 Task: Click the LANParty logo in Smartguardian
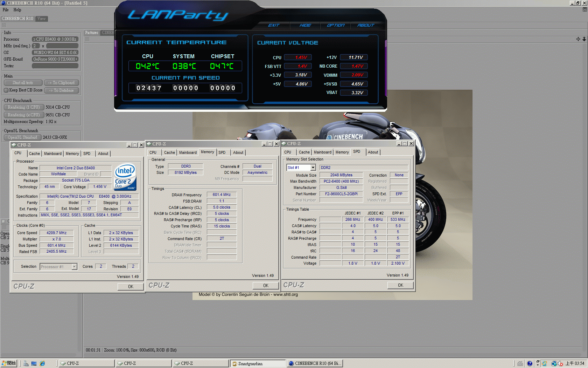tap(178, 15)
